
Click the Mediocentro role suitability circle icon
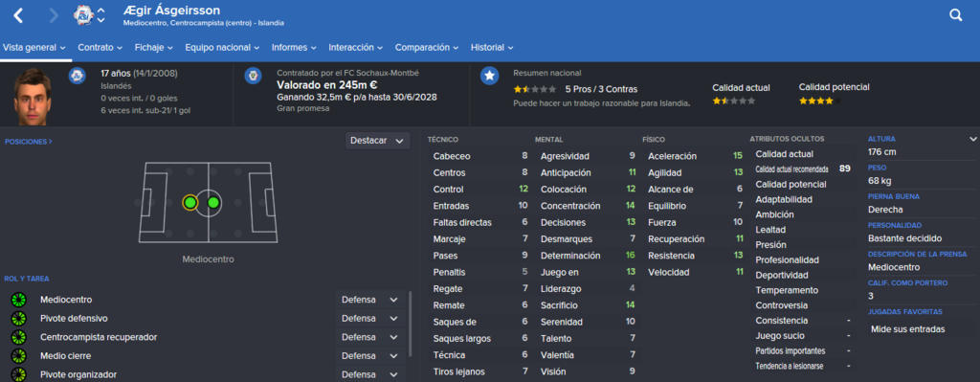pos(19,300)
